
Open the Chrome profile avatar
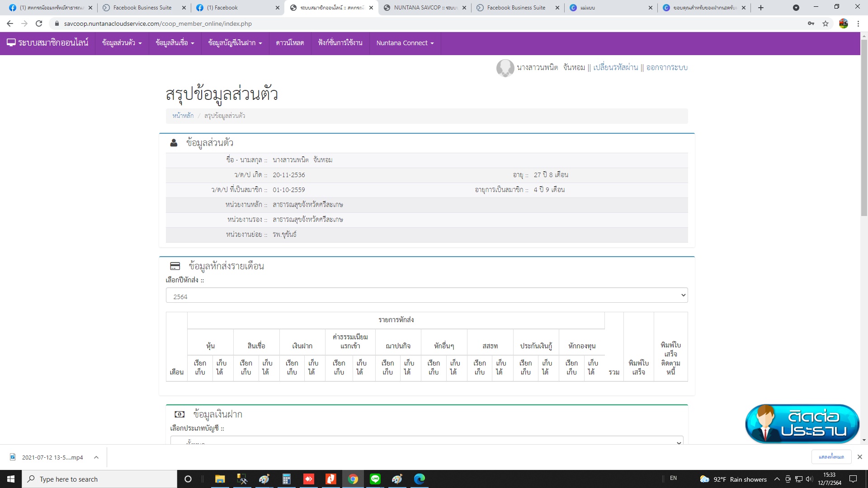(x=844, y=23)
